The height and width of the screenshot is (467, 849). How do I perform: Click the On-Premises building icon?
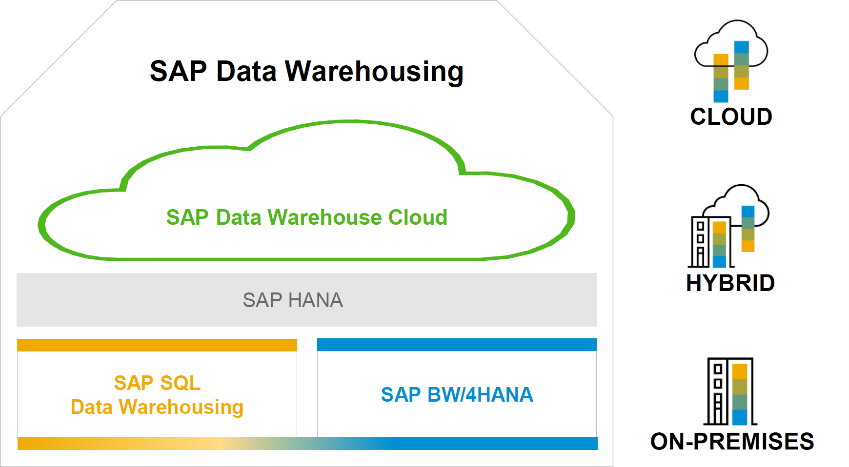[x=729, y=391]
